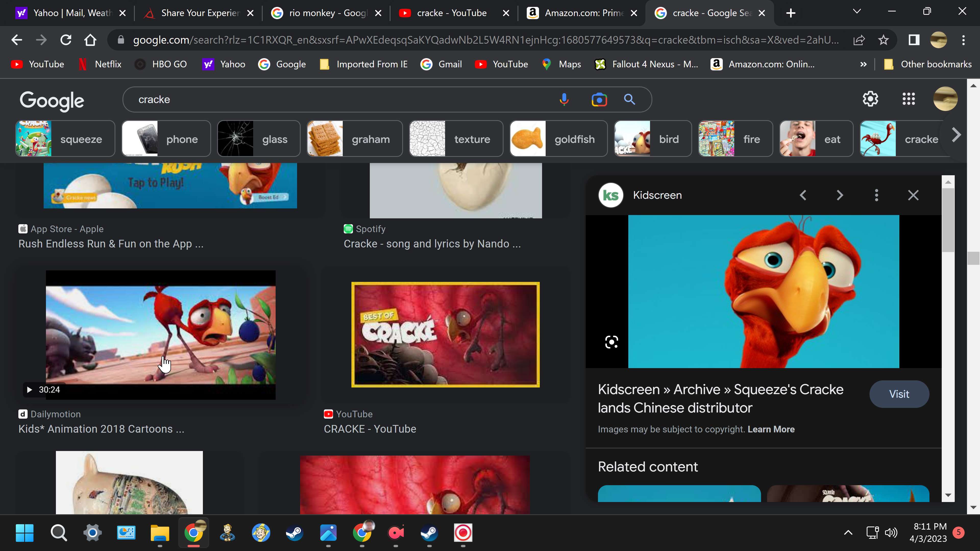980x551 pixels.
Task: Close the Kidscreen image preview panel
Action: [913, 195]
